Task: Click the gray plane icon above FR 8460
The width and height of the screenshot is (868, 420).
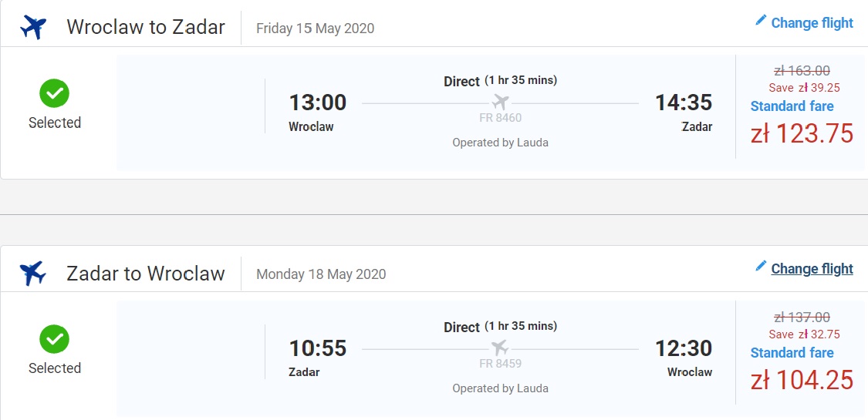Action: coord(501,102)
